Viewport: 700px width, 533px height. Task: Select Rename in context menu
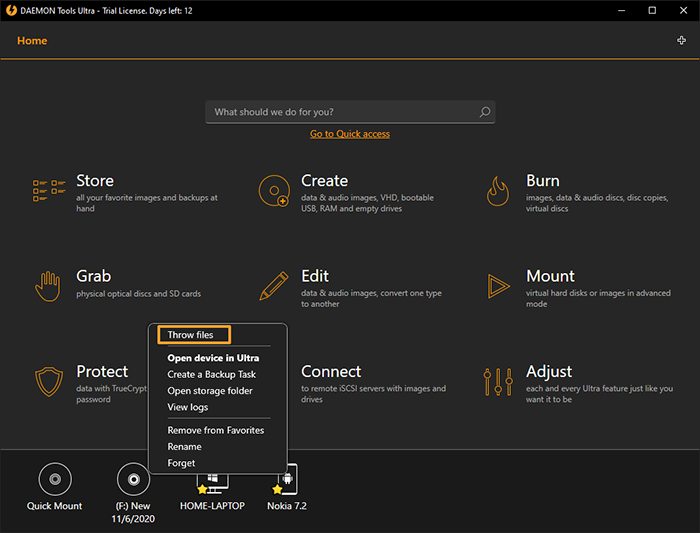point(184,447)
